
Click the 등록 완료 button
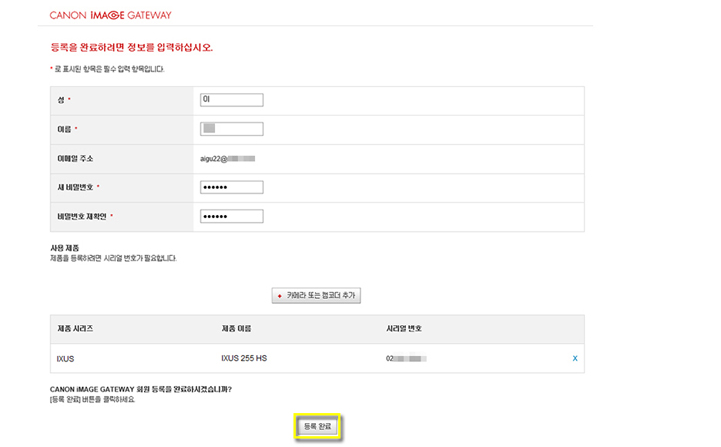point(317,426)
